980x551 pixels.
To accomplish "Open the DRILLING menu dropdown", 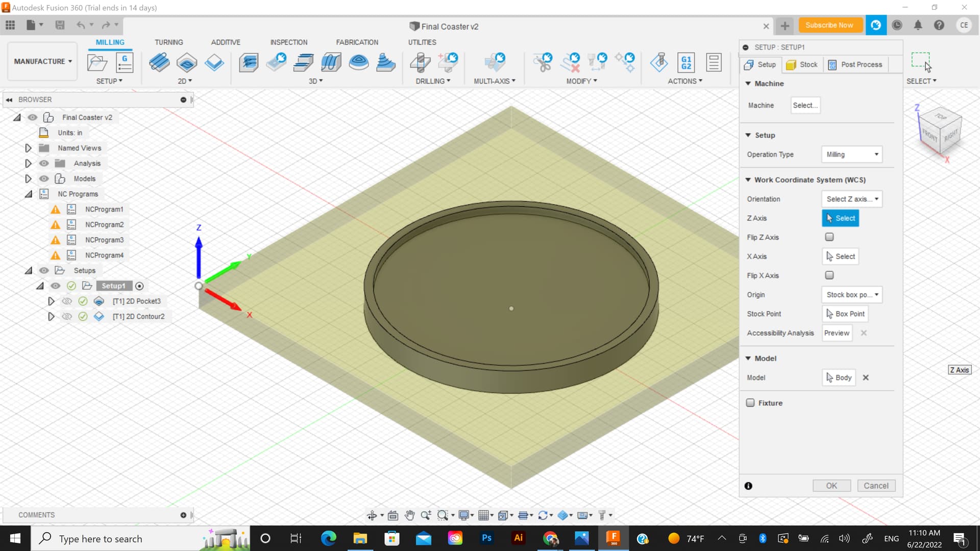I will [x=433, y=81].
